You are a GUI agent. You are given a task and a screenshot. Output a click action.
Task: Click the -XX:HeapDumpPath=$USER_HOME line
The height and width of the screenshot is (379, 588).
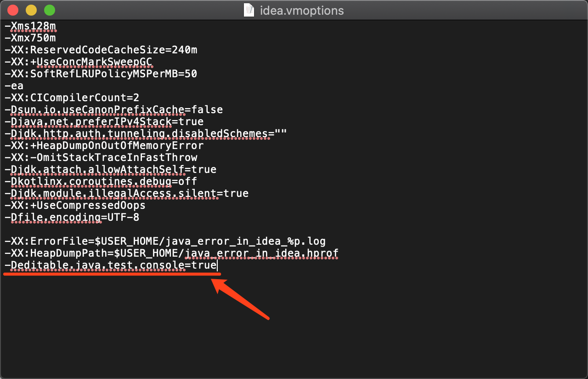[172, 253]
